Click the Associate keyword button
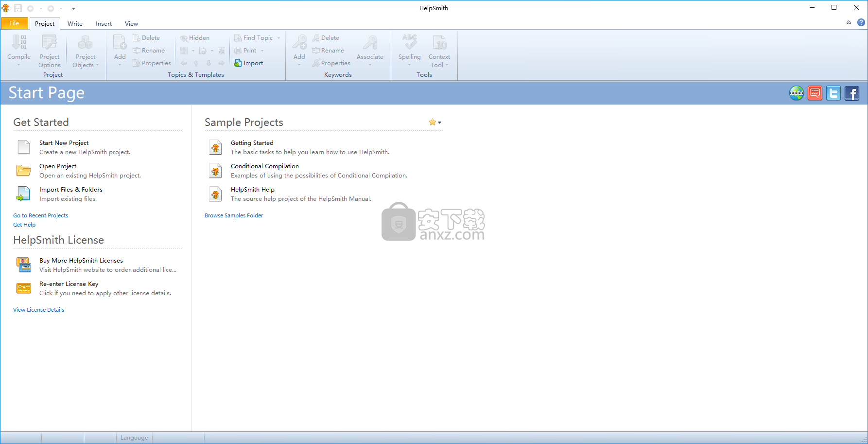Screen dimensions: 868x444 pyautogui.click(x=370, y=51)
